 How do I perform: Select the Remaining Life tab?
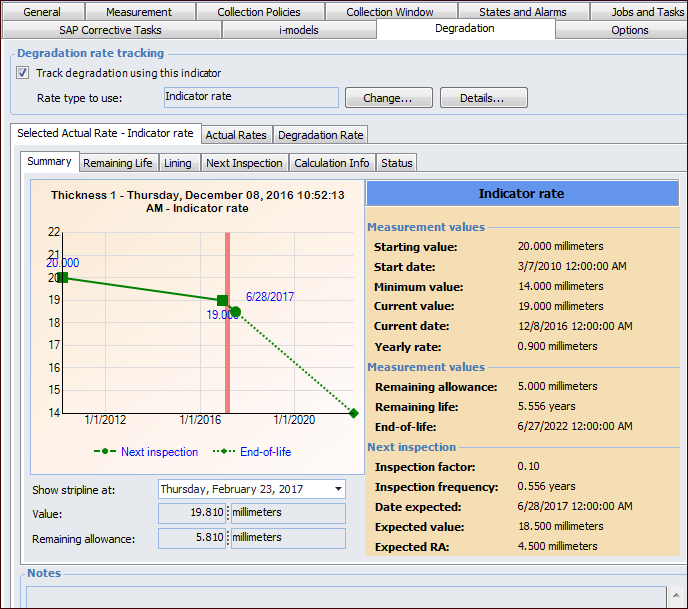point(117,163)
